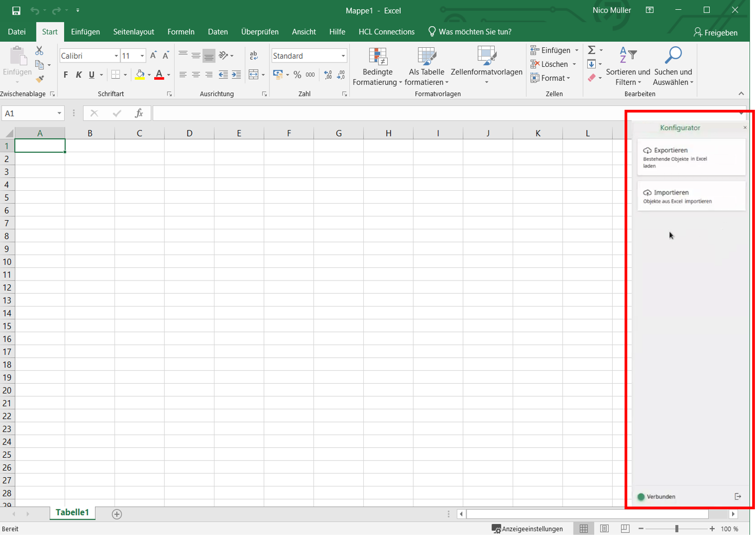
Task: Click the Format Painter brush icon
Action: click(40, 79)
